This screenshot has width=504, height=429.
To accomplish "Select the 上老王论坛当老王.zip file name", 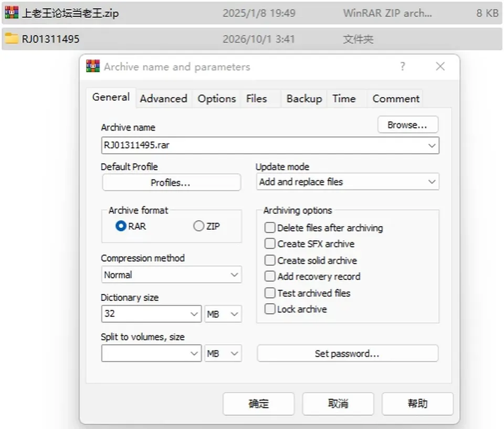I will coord(70,13).
